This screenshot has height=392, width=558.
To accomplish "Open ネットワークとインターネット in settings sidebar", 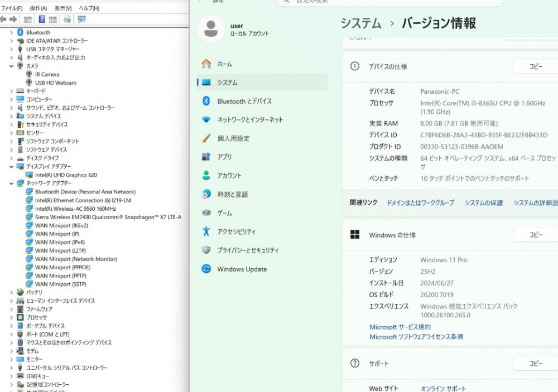I will pos(250,120).
